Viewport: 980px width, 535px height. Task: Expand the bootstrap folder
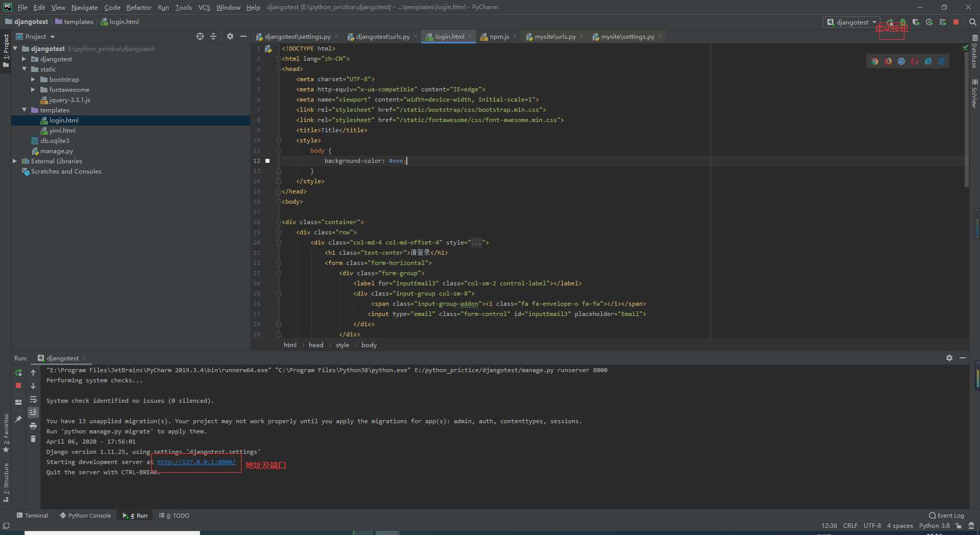(x=33, y=79)
